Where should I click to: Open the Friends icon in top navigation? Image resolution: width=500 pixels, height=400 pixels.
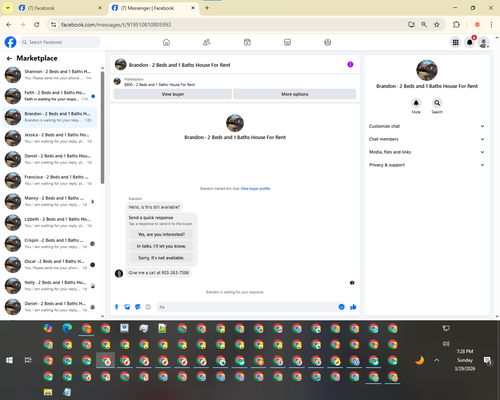207,42
